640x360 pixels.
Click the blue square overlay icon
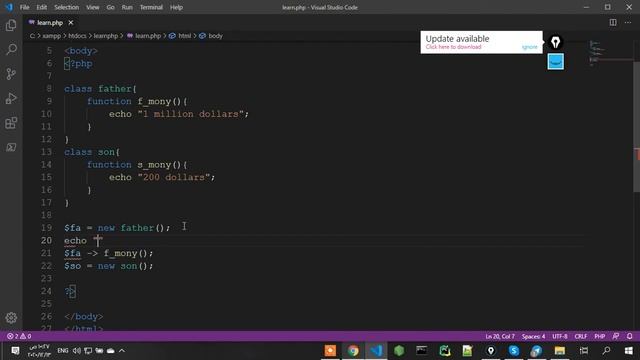556,62
